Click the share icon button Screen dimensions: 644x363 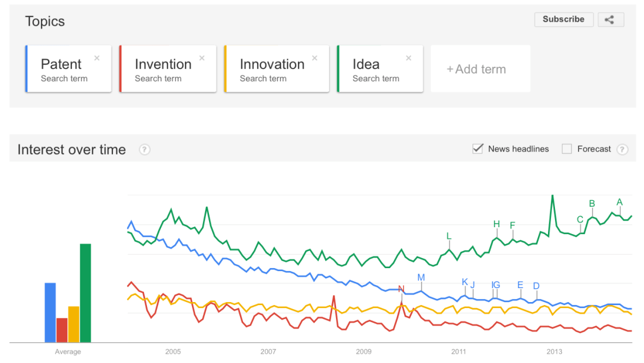click(x=611, y=19)
